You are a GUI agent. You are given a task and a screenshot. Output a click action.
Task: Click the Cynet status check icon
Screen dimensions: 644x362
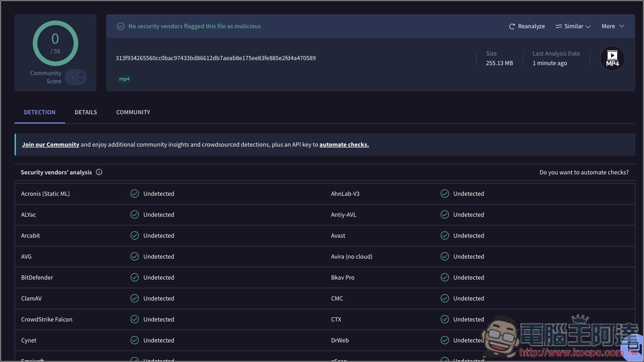click(135, 340)
